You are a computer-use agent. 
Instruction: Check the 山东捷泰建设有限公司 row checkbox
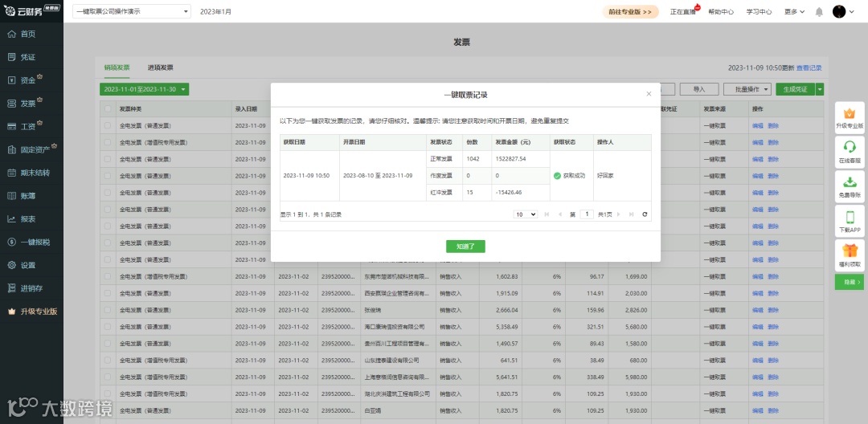(x=108, y=361)
